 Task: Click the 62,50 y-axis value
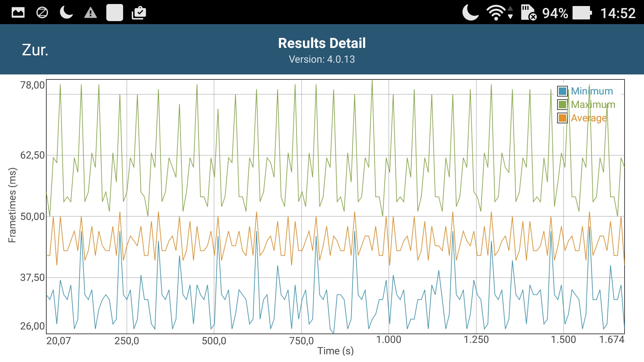point(33,155)
